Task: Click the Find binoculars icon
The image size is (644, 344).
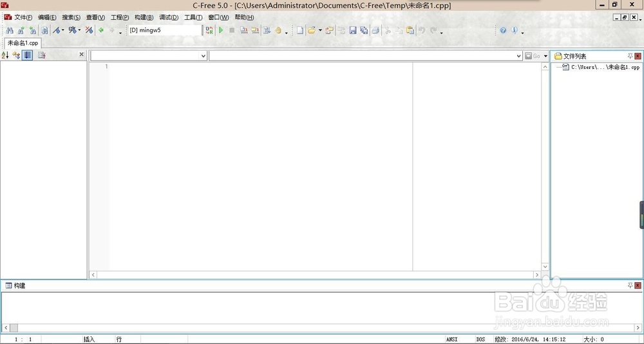Action: (x=10, y=30)
